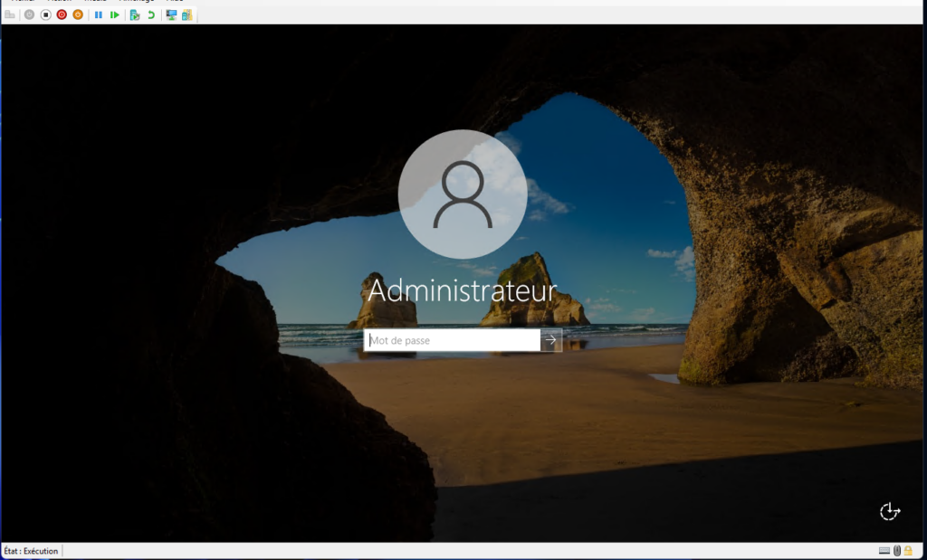Toggle enhanced session monitor icon
Image resolution: width=927 pixels, height=560 pixels.
tap(171, 14)
